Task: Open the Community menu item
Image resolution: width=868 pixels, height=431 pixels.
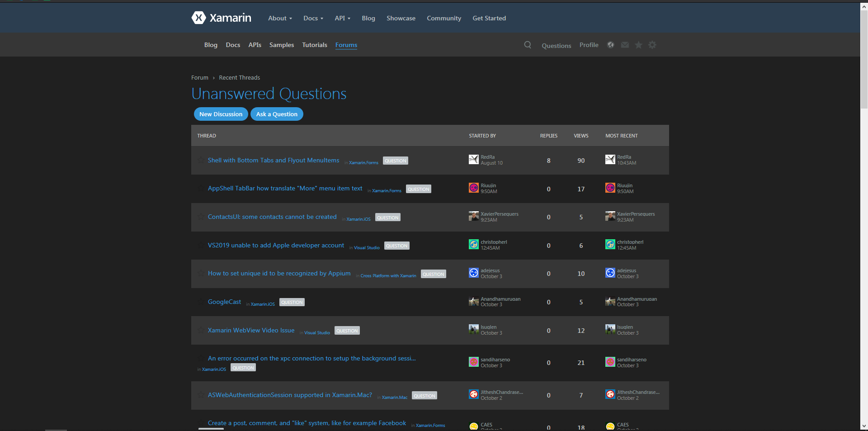Action: point(444,18)
